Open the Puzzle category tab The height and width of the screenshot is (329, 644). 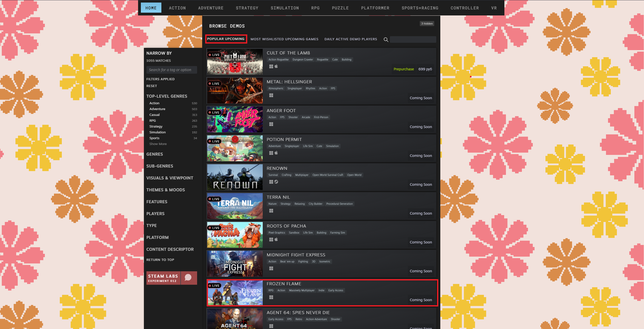(340, 8)
